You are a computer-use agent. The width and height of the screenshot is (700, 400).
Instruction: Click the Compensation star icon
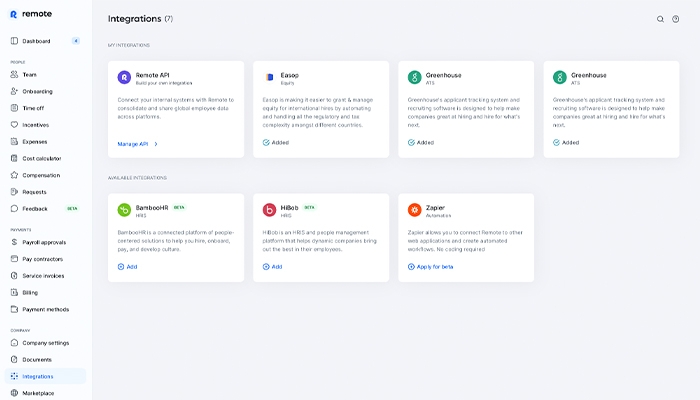(x=14, y=175)
